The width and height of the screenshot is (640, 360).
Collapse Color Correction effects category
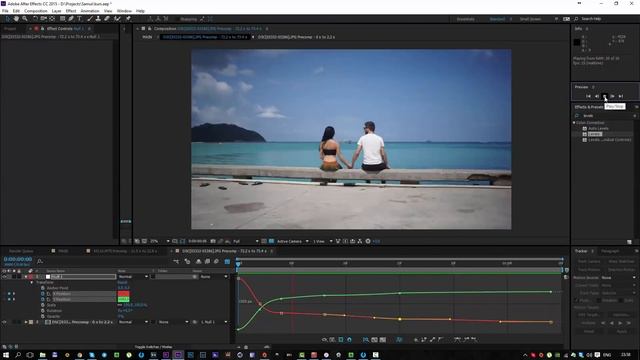pyautogui.click(x=574, y=122)
